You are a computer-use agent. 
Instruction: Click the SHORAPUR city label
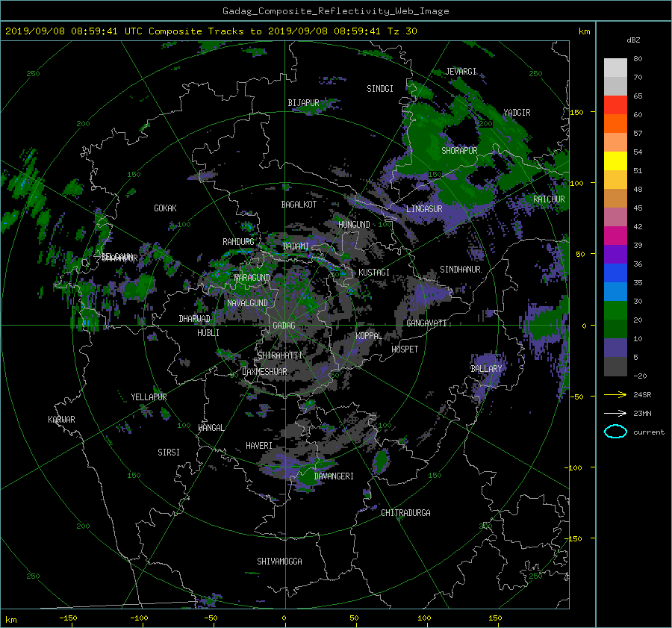pos(459,150)
